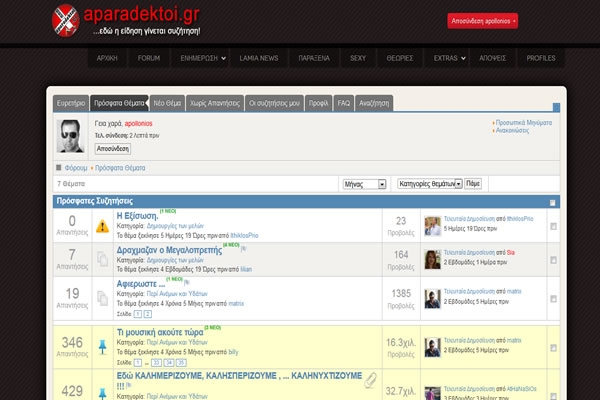Open the Φόρουμ breadcrumb link

click(76, 168)
